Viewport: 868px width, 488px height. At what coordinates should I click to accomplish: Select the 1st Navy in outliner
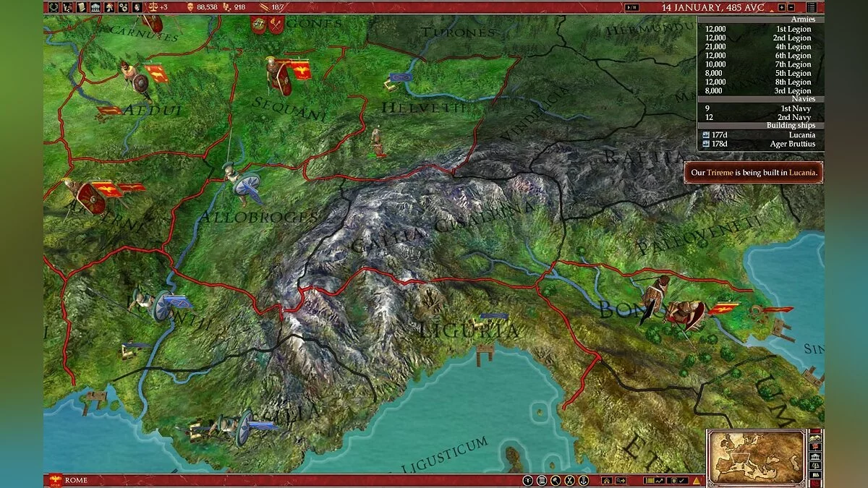pyautogui.click(x=759, y=108)
